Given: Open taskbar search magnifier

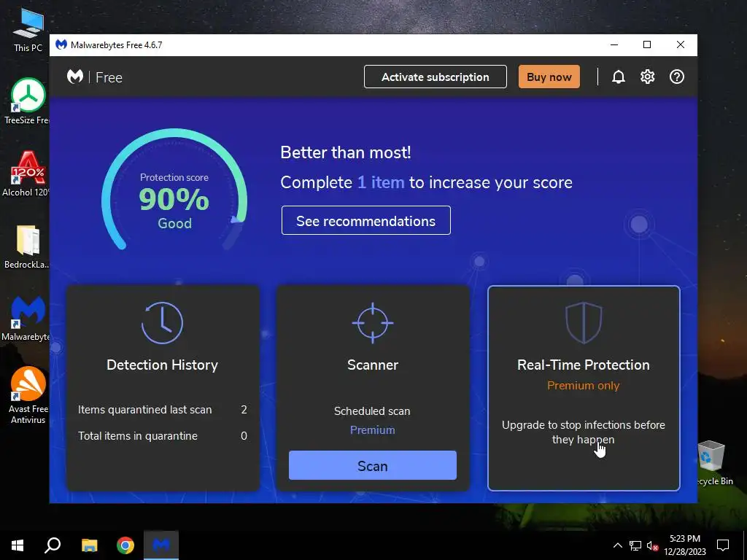Looking at the screenshot, I should tap(53, 545).
